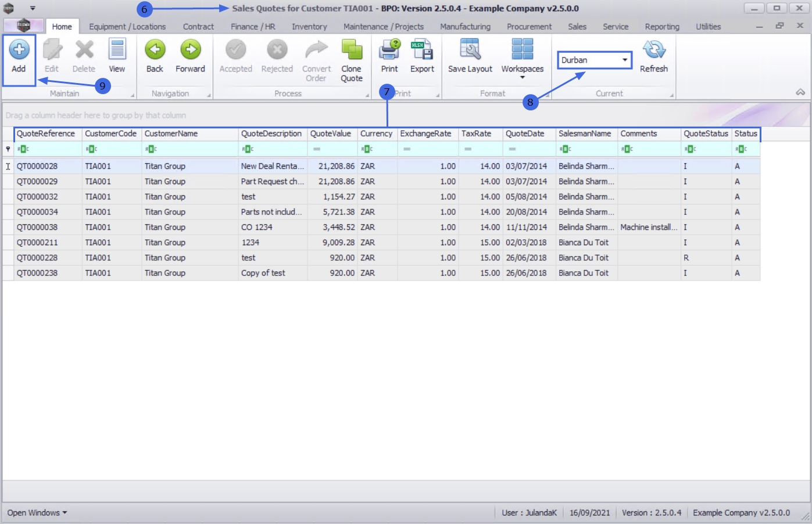Click the 9,009.28 quote value cell
The height and width of the screenshot is (524, 812).
pyautogui.click(x=332, y=242)
